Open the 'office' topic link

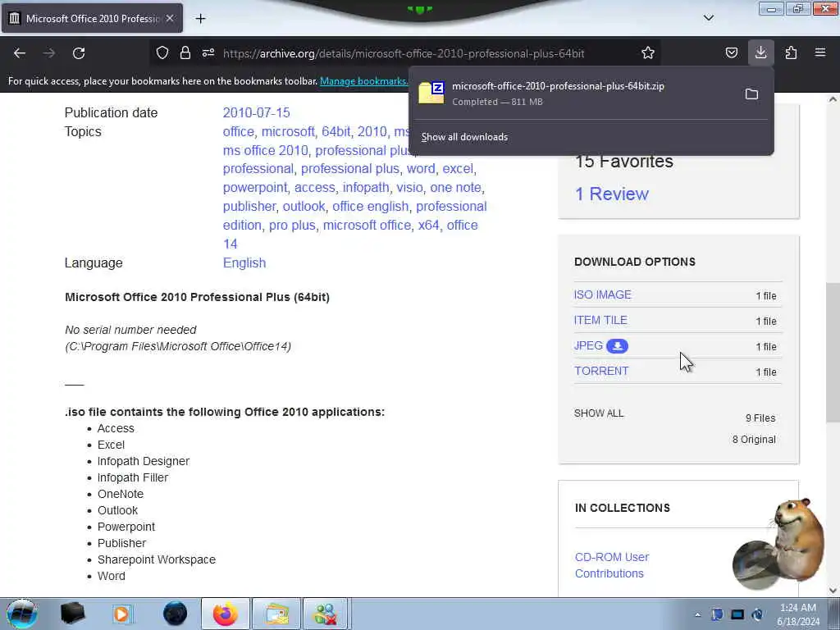239,132
